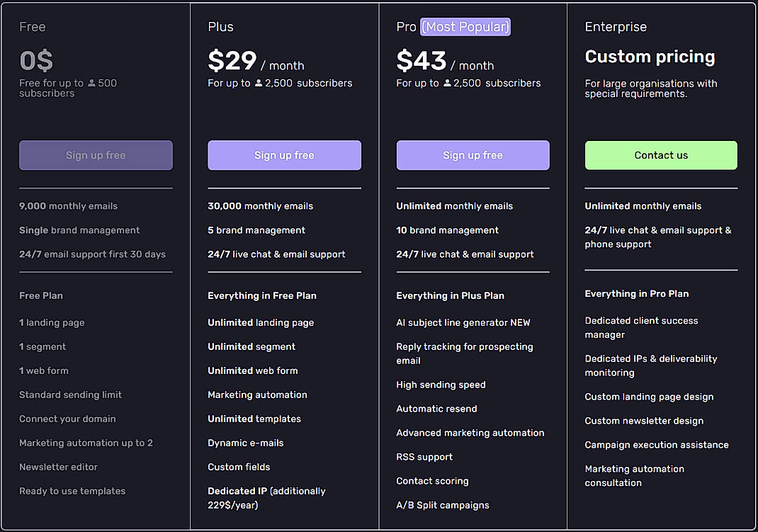Click 'Newsletter editor' feature
Screen dimensions: 758x532
[59, 467]
